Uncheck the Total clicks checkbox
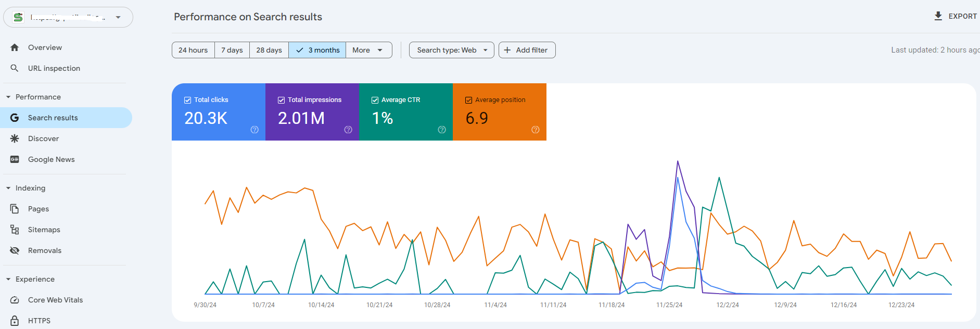Viewport: 980px width, 329px height. click(188, 100)
